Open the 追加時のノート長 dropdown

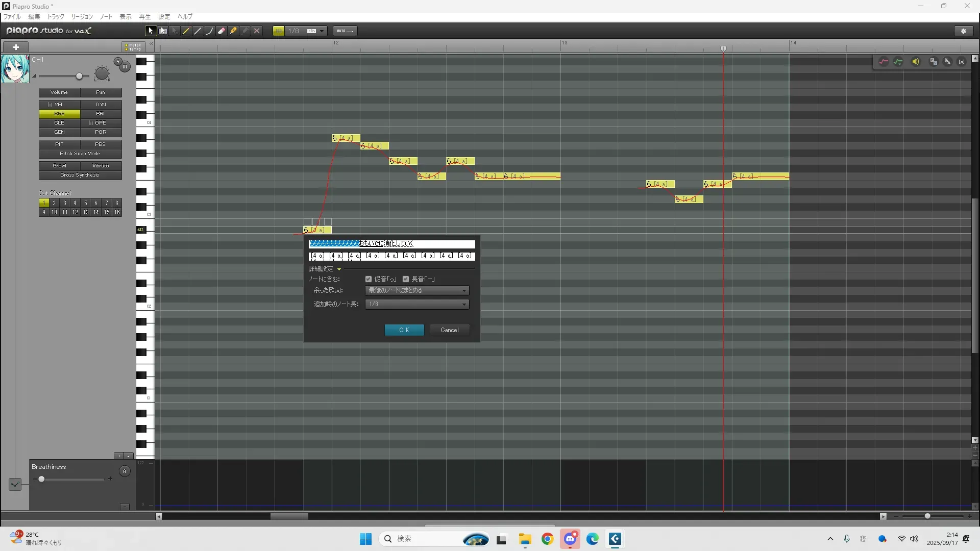pos(417,304)
